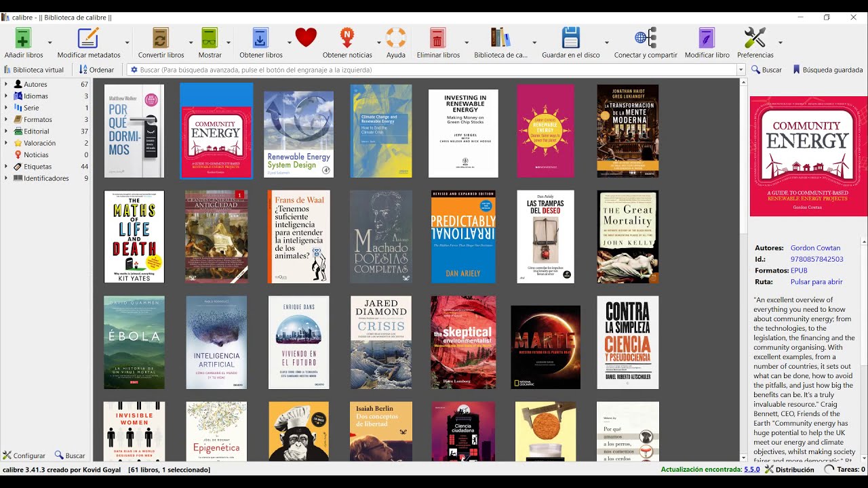Click the Mostrar glasses icon
The image size is (868, 488).
click(210, 37)
